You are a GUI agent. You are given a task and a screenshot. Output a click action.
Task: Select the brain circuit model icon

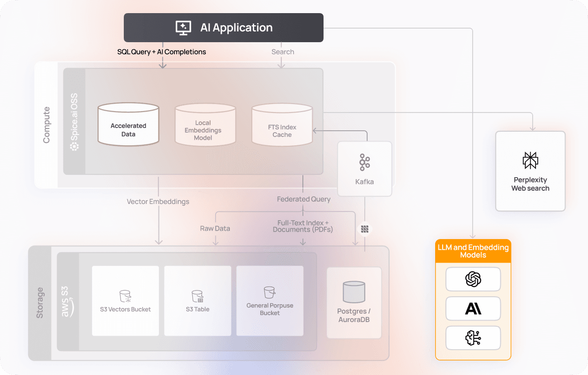pyautogui.click(x=473, y=337)
